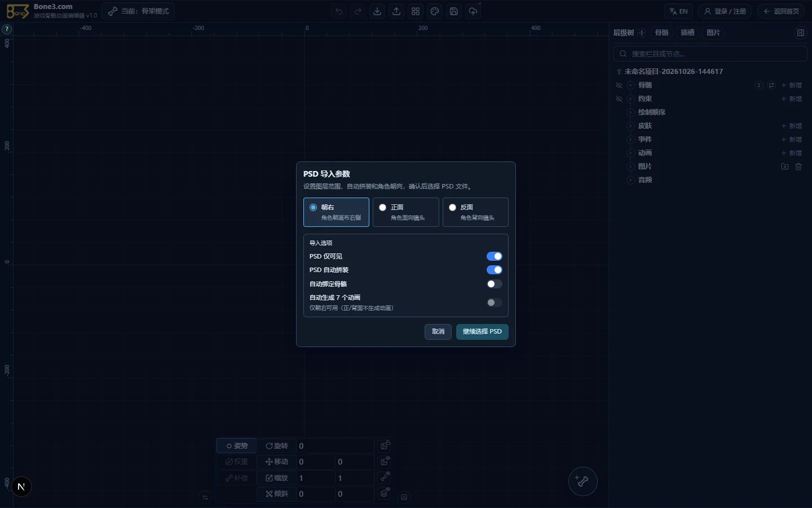Collapse the 骨骼 tree node chevron

pyautogui.click(x=630, y=85)
